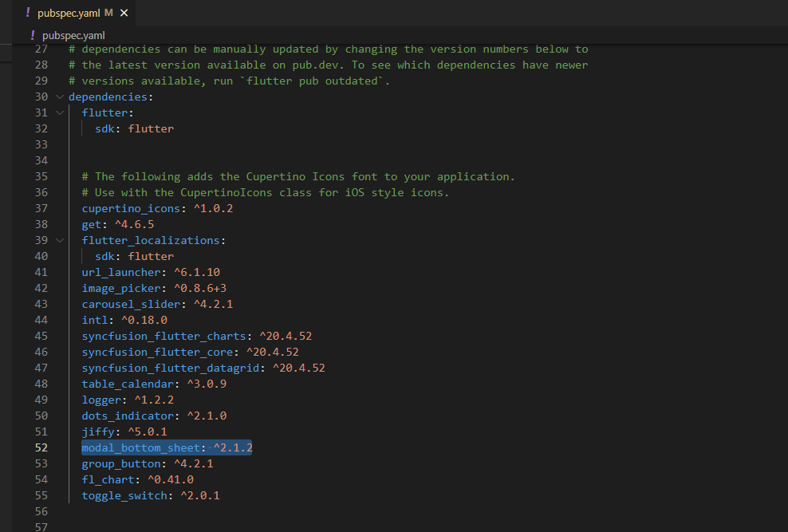Click the ^0.8.6+3 version value
This screenshot has height=532, width=788.
[x=200, y=289]
